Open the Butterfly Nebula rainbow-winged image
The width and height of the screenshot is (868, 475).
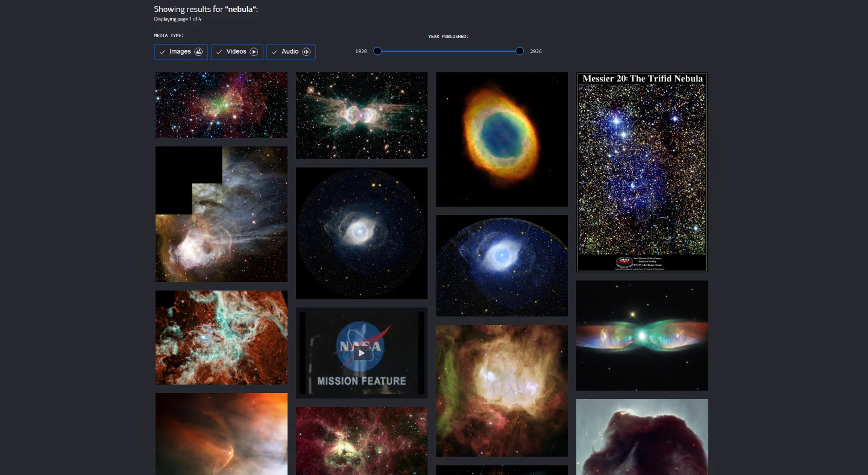tap(642, 336)
